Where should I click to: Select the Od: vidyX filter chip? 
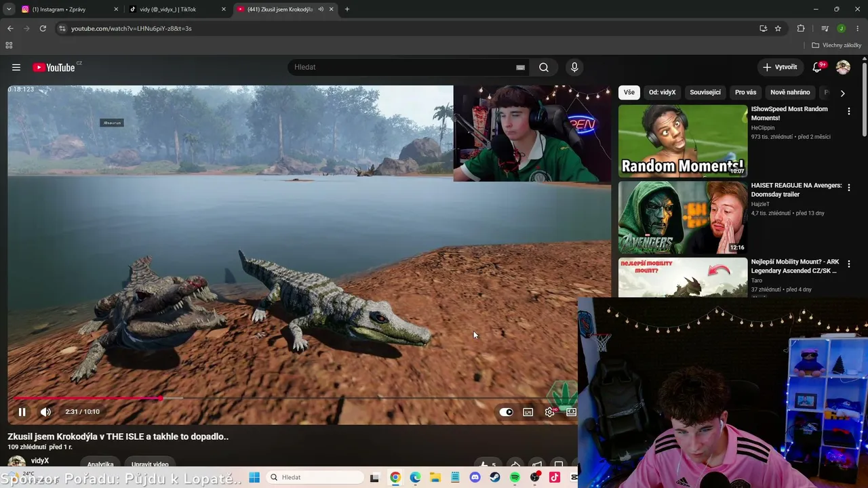click(x=662, y=92)
